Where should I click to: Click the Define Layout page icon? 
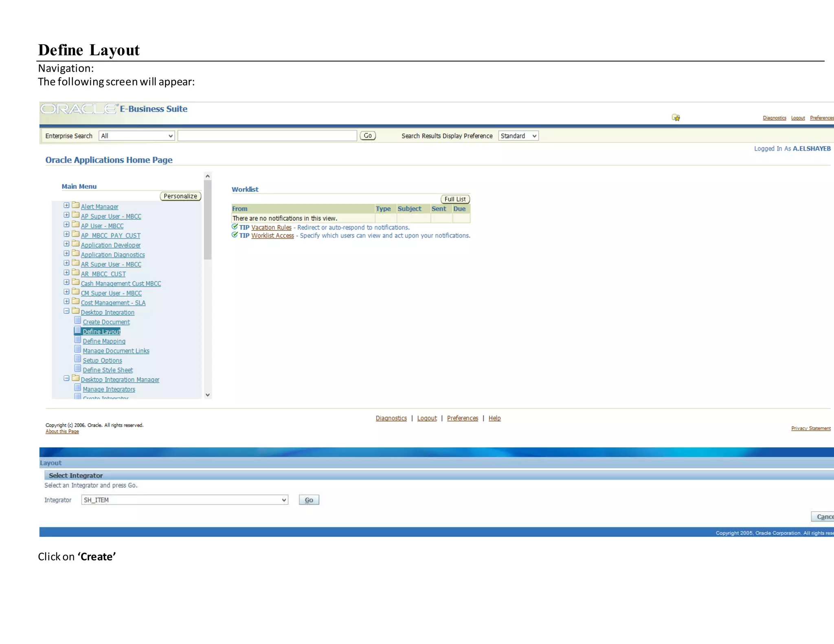[78, 330]
